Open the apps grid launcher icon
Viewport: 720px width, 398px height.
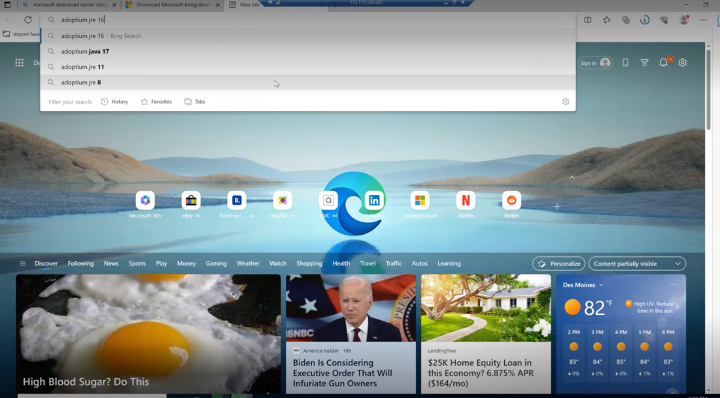point(19,63)
